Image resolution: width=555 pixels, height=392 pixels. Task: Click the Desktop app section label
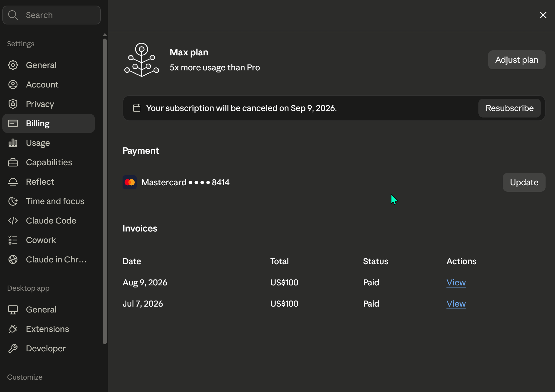click(28, 288)
